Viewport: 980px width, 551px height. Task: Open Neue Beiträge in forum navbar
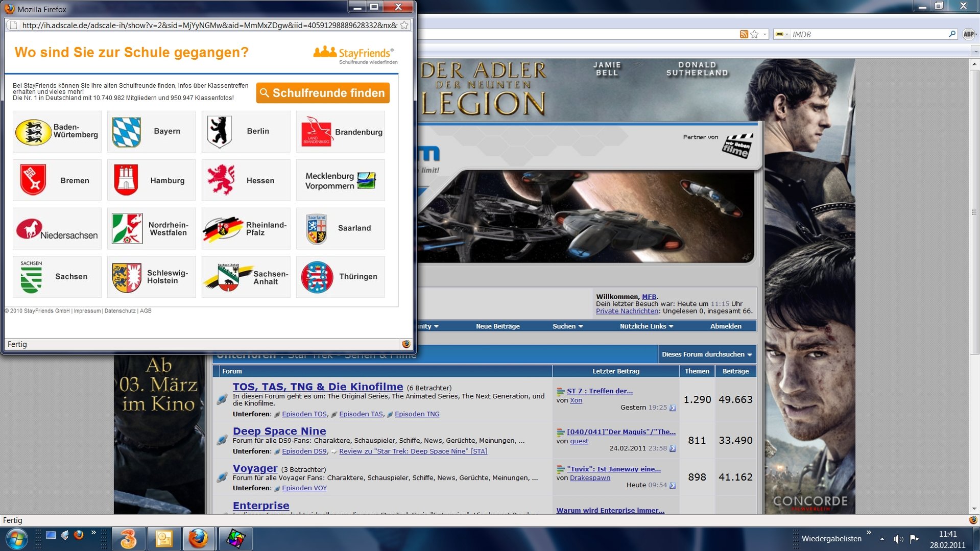click(x=497, y=326)
